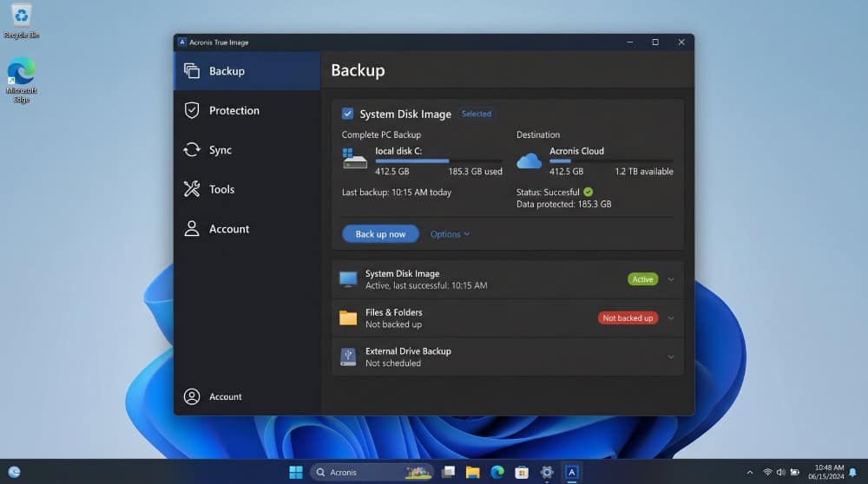Click the Tools wrench and screwdriver icon
868x484 pixels.
192,189
